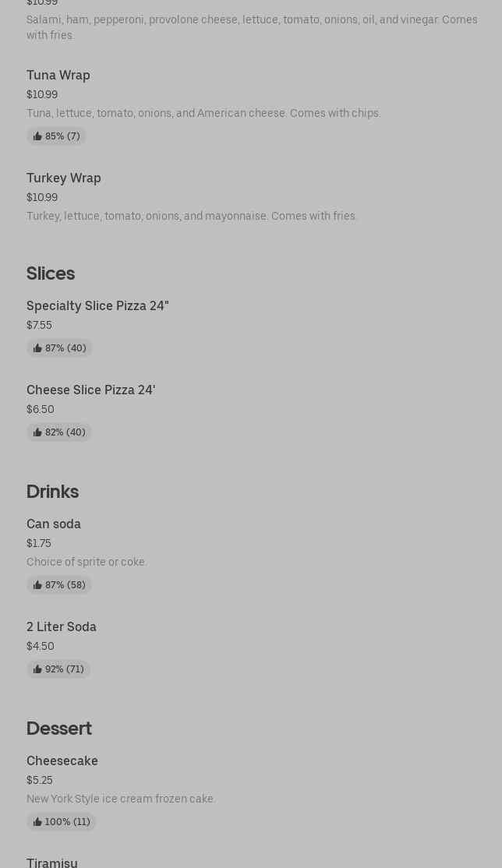Choose the Can soda drink

click(54, 524)
